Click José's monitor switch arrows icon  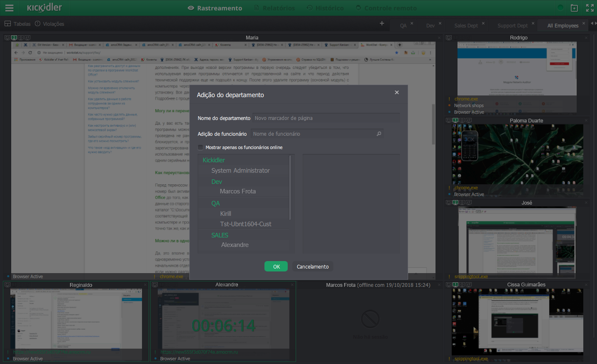tap(468, 203)
